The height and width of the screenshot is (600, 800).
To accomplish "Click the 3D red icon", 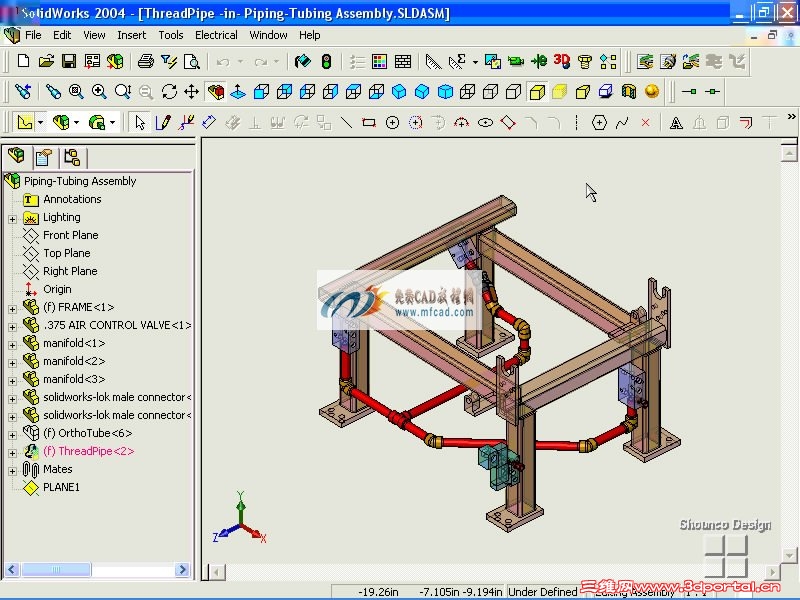I will pos(562,62).
